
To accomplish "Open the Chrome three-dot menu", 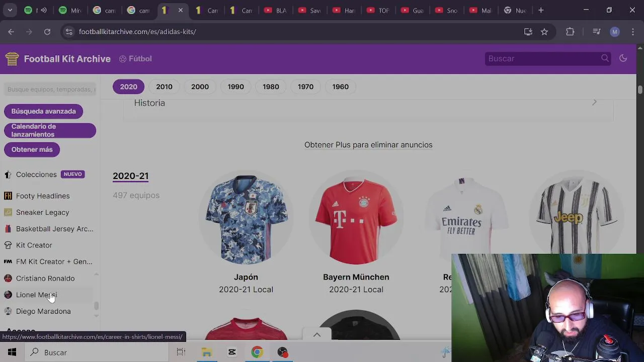I will 632,32.
